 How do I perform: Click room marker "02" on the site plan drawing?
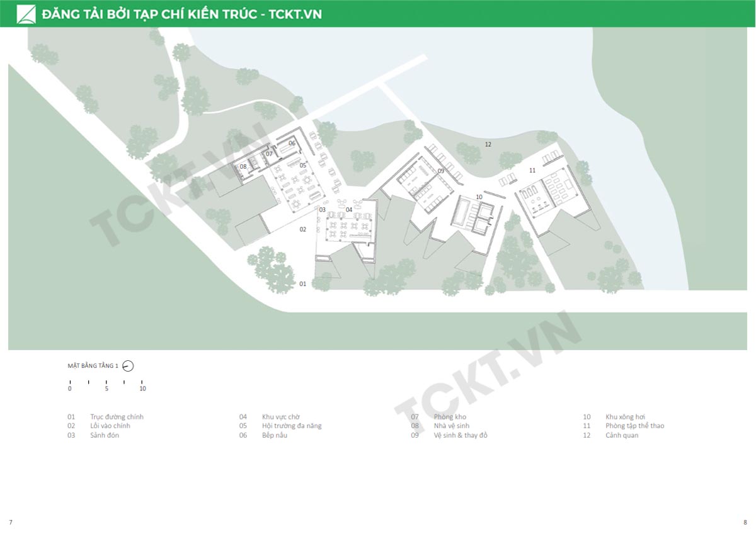(302, 229)
